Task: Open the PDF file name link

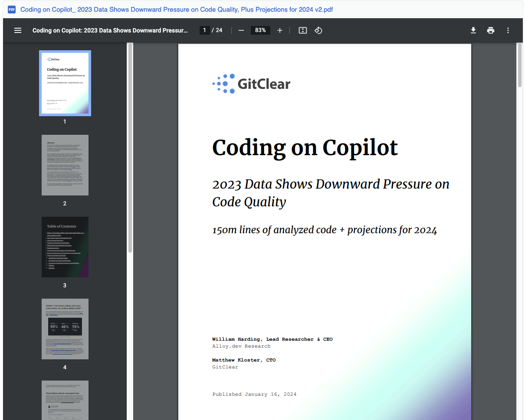Action: click(177, 10)
